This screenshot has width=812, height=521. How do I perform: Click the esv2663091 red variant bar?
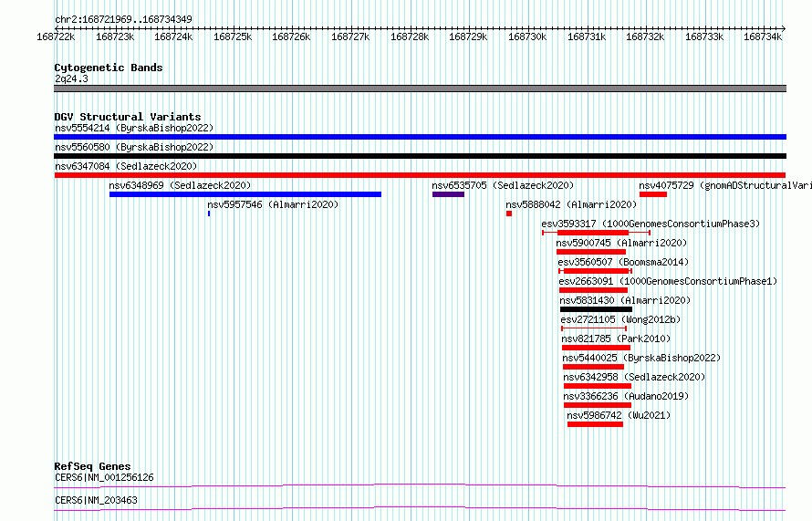tap(593, 290)
